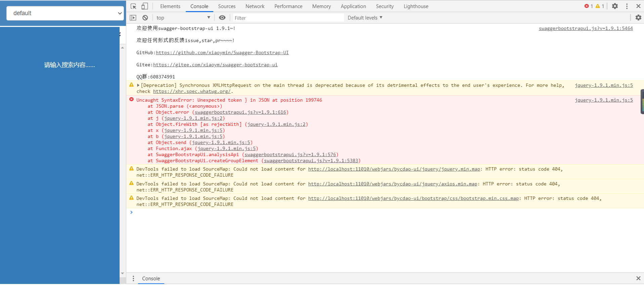Open the bootstrap.min.css.map URL link
Screen dimensions: 644x285
point(414,198)
